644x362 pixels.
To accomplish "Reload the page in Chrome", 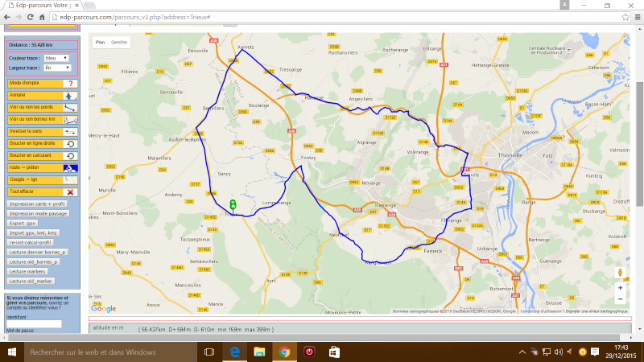I will (x=30, y=17).
